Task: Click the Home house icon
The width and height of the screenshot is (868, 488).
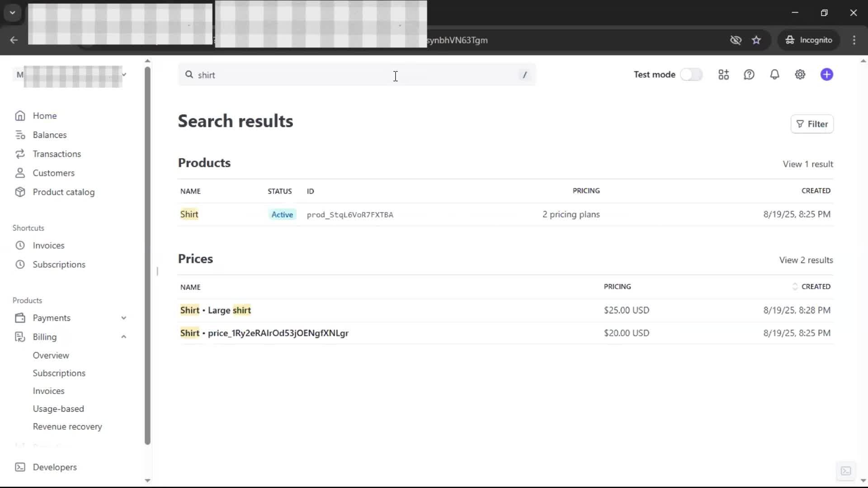Action: click(20, 116)
